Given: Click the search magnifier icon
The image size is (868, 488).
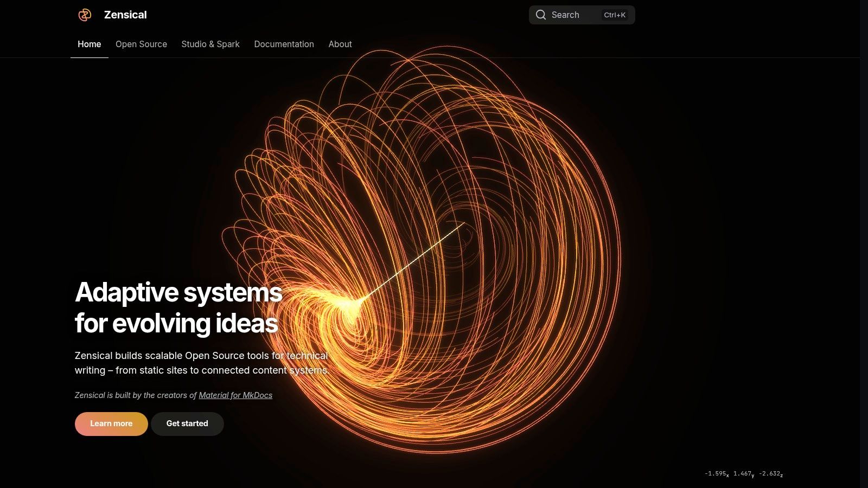Looking at the screenshot, I should [x=541, y=15].
